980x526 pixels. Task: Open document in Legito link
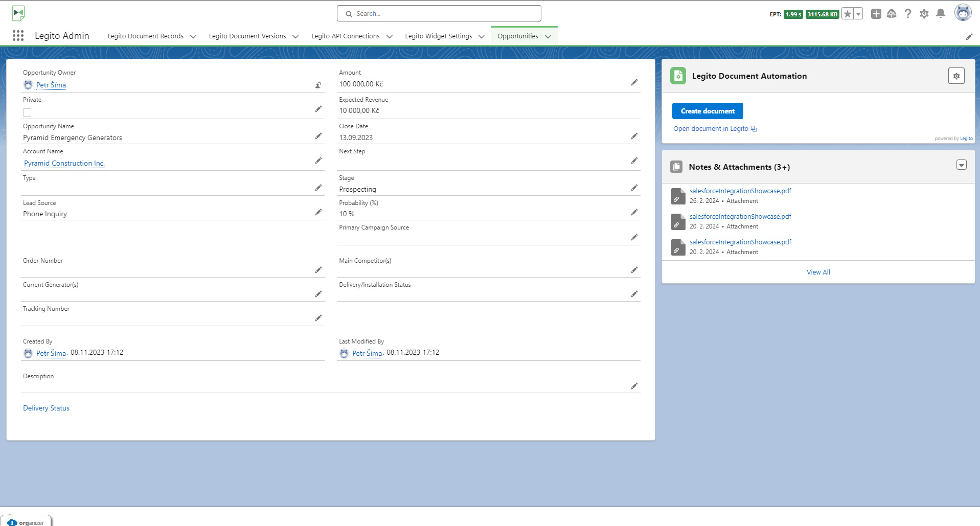[715, 129]
